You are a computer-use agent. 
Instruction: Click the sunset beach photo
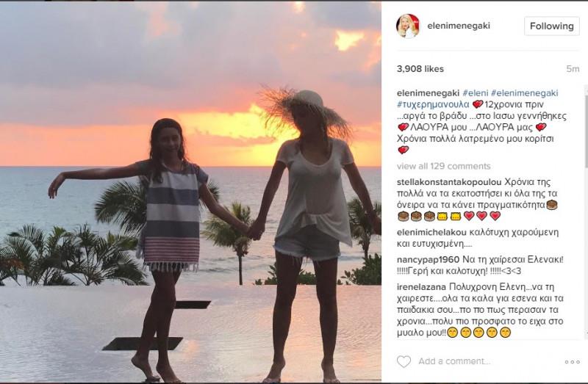click(x=190, y=192)
